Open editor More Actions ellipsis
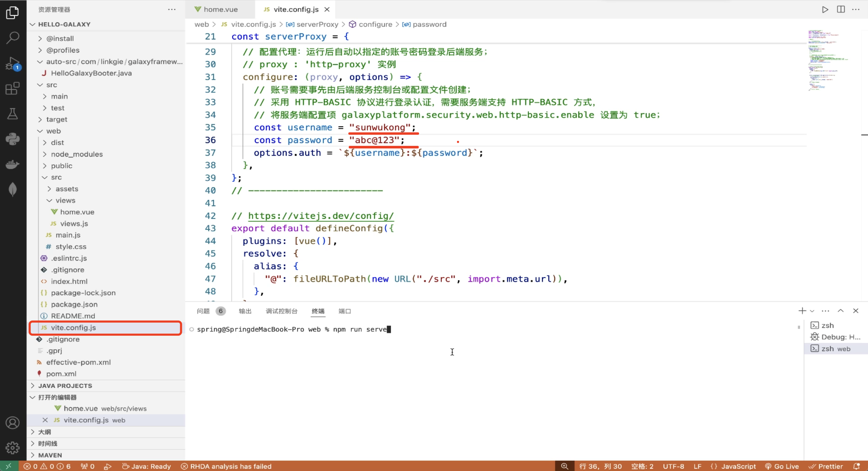Image resolution: width=868 pixels, height=471 pixels. pos(856,9)
